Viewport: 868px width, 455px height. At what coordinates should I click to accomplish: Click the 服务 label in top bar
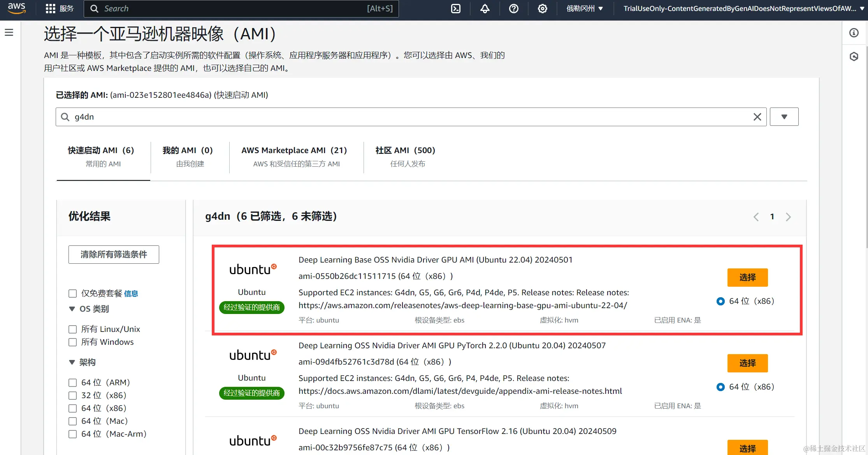coord(67,9)
